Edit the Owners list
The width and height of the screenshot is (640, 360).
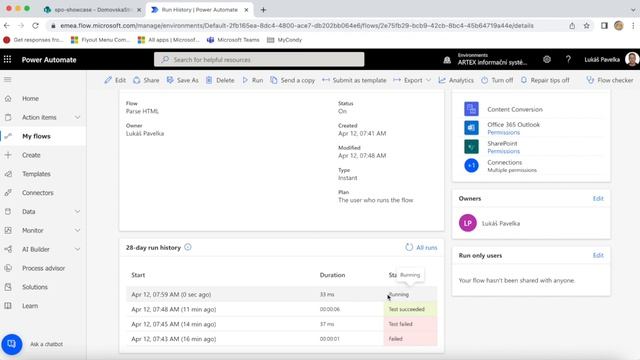598,198
